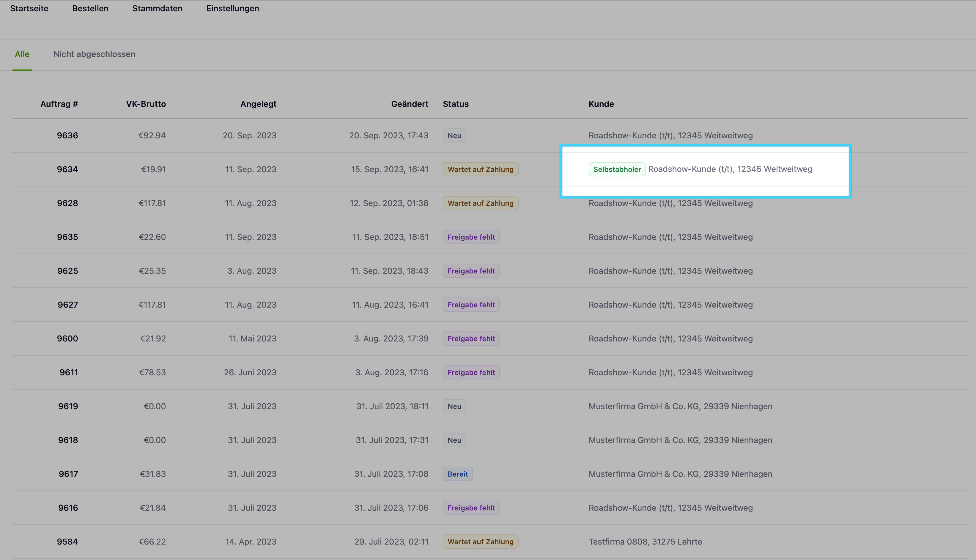Select the Musterfirma customer on order 9618

coord(680,440)
